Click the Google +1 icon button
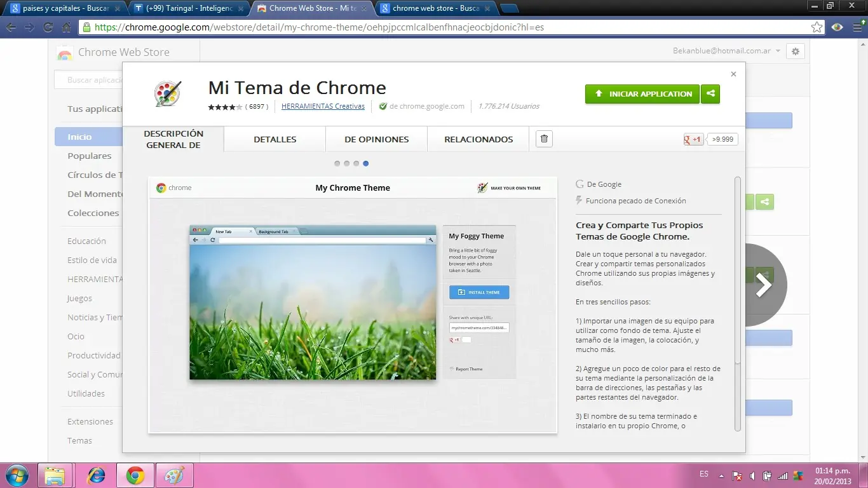The width and height of the screenshot is (868, 488). [693, 139]
